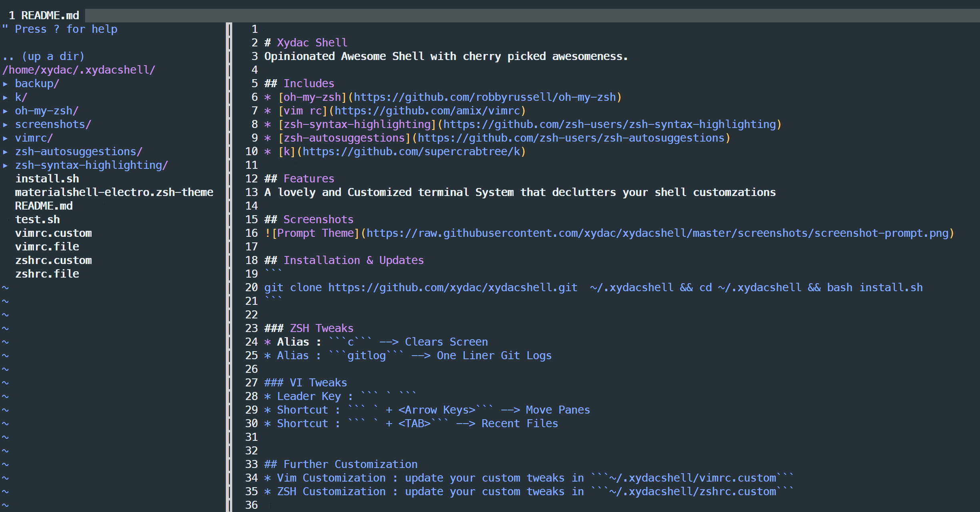Expand the zsh-autosuggestions/ directory triangle

click(x=5, y=152)
